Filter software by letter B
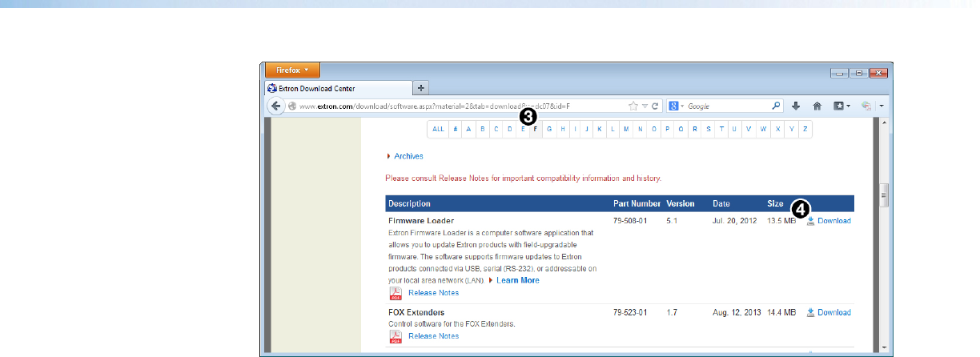The height and width of the screenshot is (357, 980). pyautogui.click(x=483, y=129)
